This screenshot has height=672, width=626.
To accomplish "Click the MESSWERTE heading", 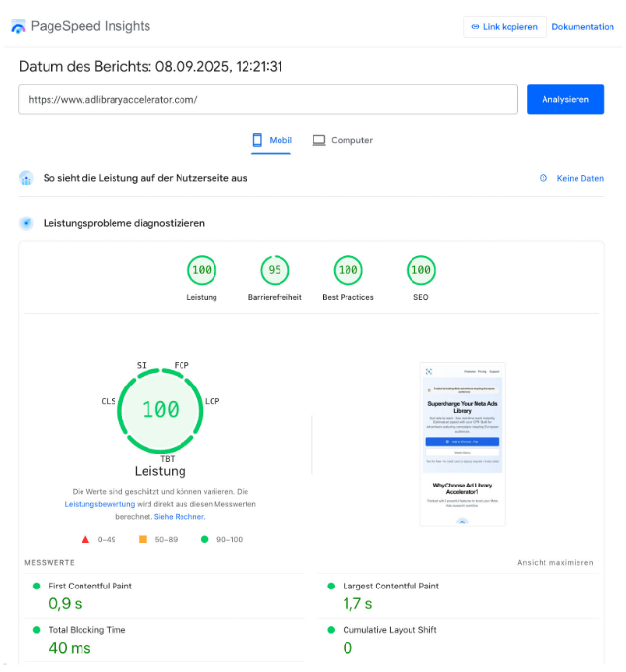I will tap(49, 562).
